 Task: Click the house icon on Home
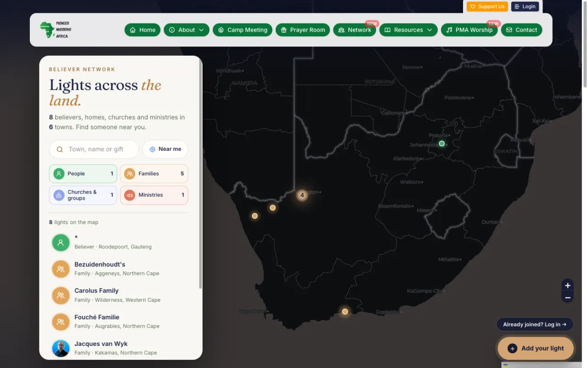click(133, 30)
